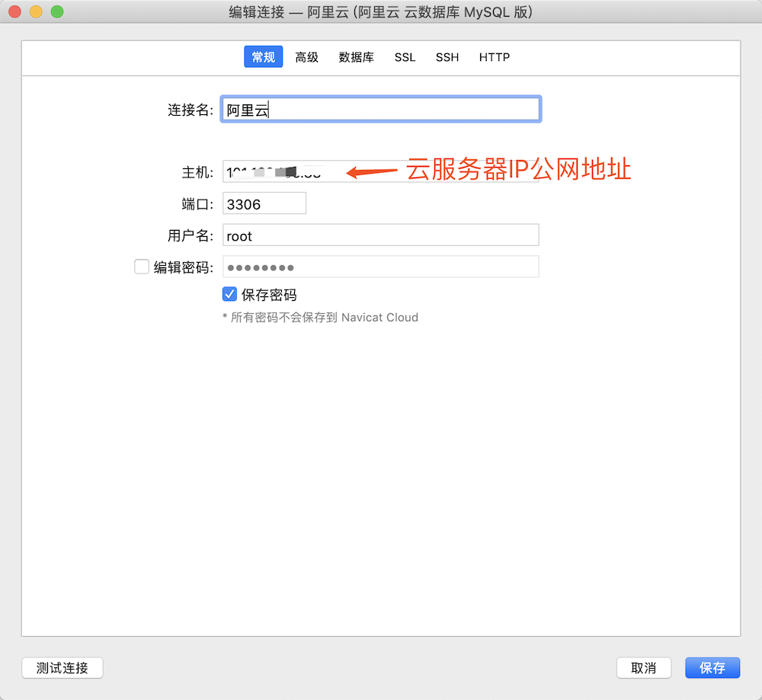Open the 高级 tab

tap(306, 57)
